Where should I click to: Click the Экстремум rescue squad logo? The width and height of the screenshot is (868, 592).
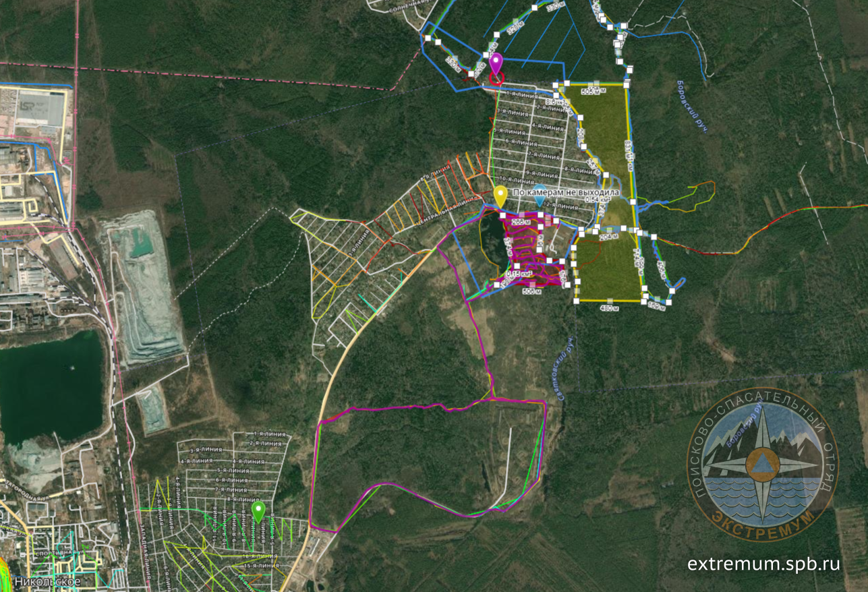(761, 464)
